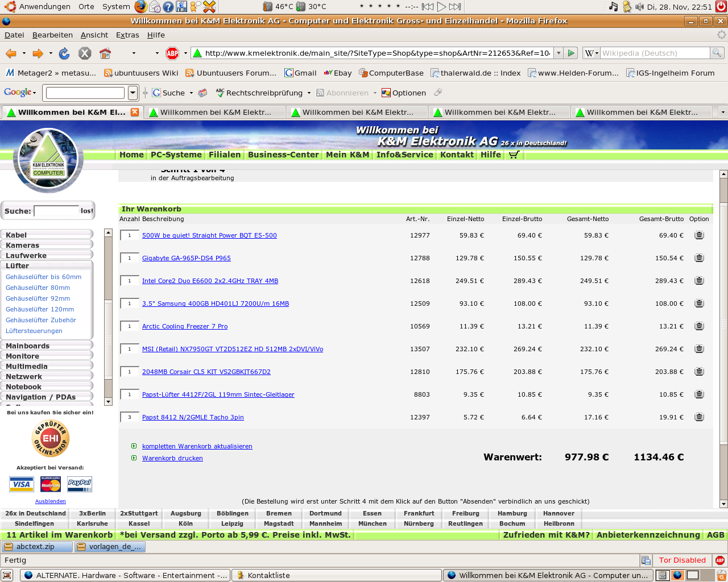The height and width of the screenshot is (582, 728).
Task: Remove Gigabyte GA-965P-DS4 with trash icon
Action: pyautogui.click(x=699, y=258)
